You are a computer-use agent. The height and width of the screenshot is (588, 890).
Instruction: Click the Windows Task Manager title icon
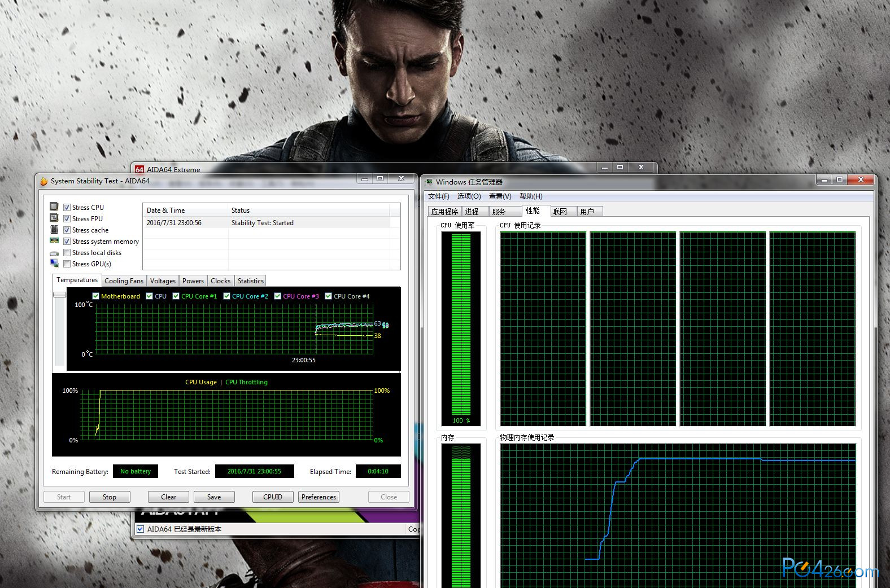click(x=429, y=182)
